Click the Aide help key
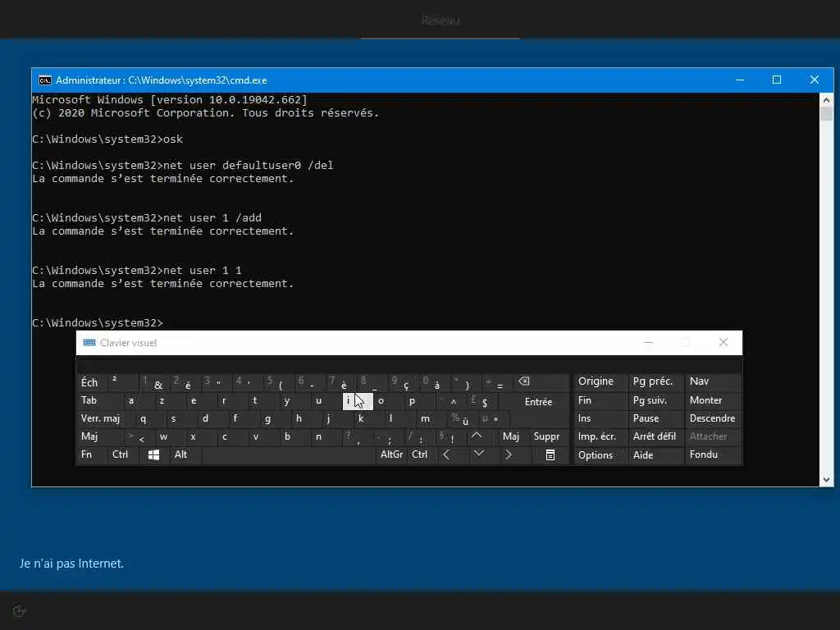Screen dimensions: 840x630 655,454
